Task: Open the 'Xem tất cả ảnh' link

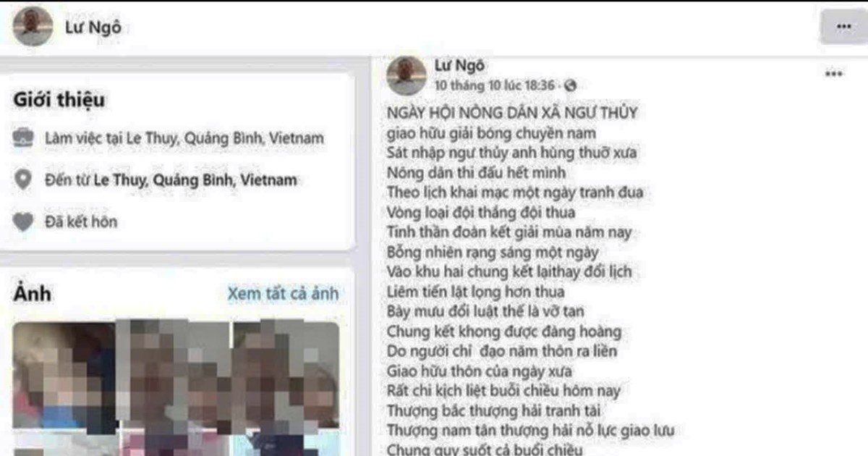Action: (283, 294)
